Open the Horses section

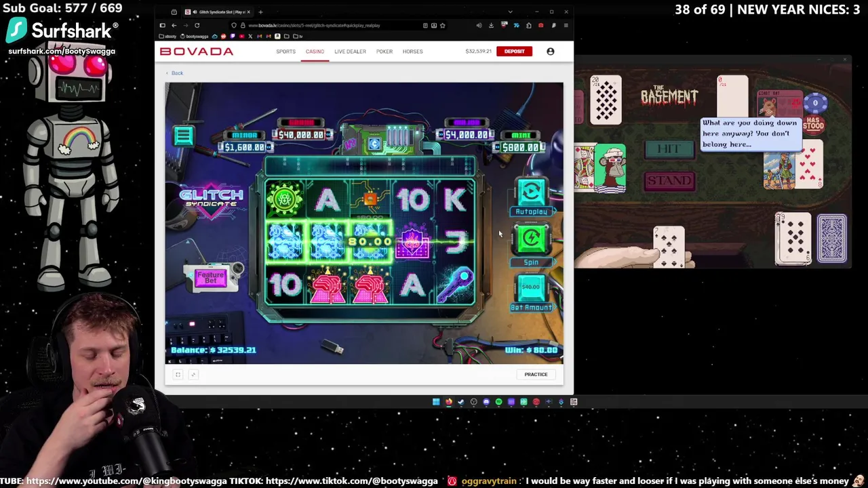pos(412,52)
